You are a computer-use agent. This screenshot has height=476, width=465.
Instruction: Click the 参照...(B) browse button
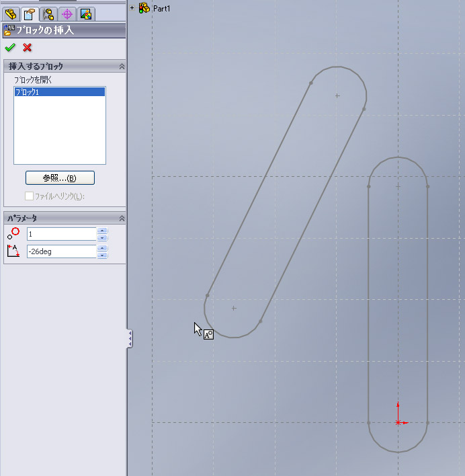(60, 178)
